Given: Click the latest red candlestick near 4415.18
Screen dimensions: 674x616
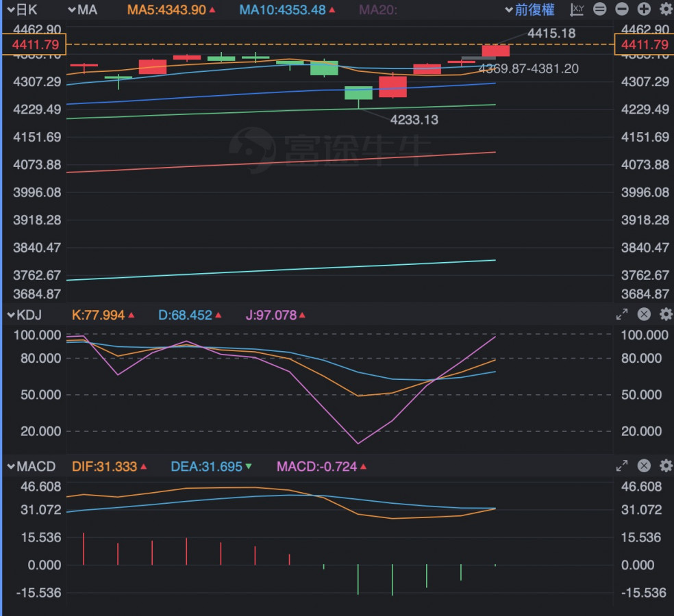Looking at the screenshot, I should click(495, 51).
